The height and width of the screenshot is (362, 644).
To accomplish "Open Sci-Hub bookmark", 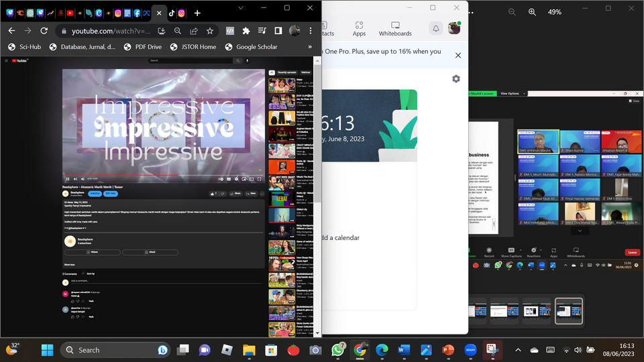I will [25, 47].
